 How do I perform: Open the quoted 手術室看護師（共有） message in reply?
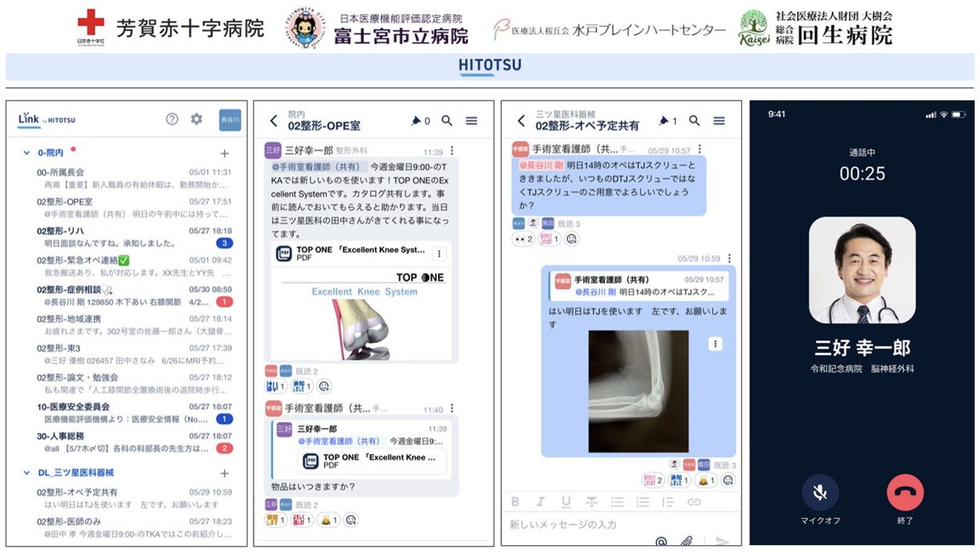pyautogui.click(x=638, y=285)
